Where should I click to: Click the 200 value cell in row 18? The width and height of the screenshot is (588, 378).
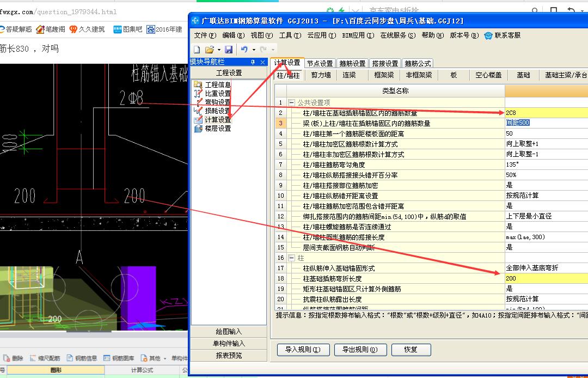pyautogui.click(x=547, y=278)
